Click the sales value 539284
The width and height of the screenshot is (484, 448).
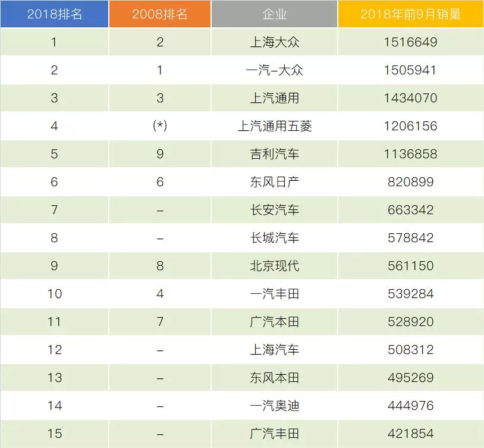coord(411,294)
